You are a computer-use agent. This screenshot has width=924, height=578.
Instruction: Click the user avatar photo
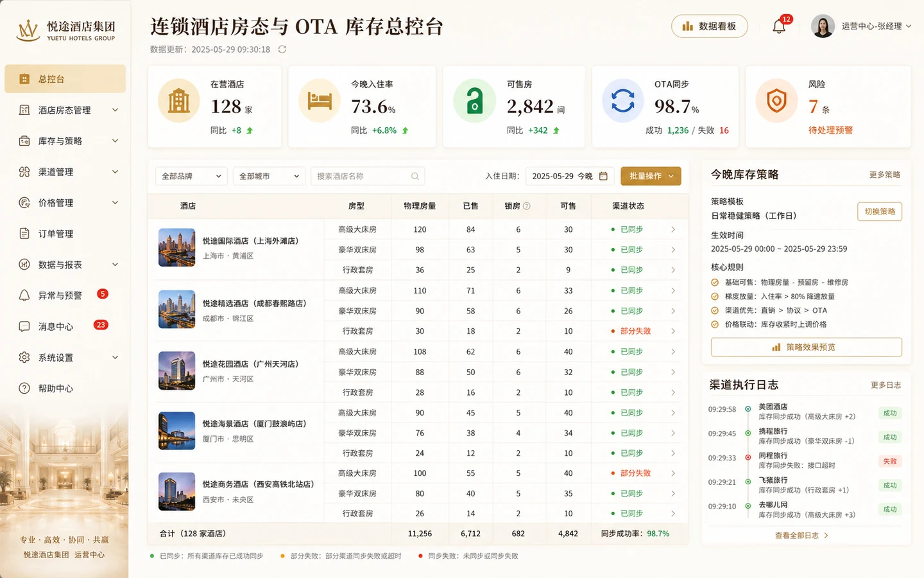pyautogui.click(x=823, y=26)
